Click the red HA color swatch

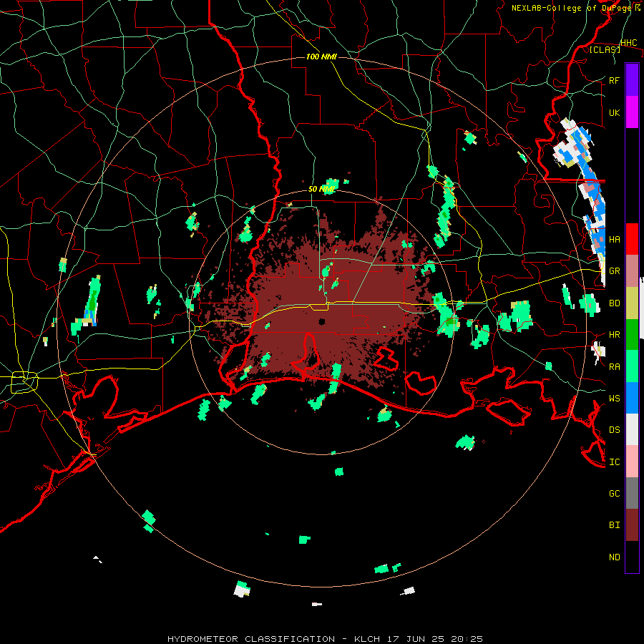point(632,239)
